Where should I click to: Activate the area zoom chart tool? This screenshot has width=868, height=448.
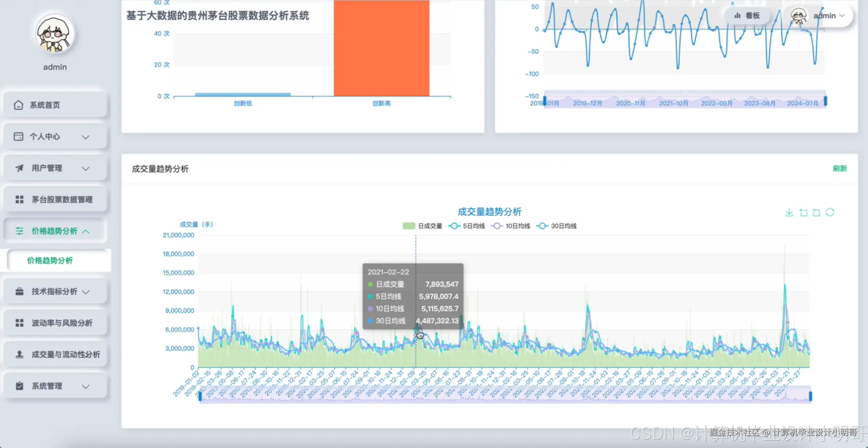tap(803, 213)
